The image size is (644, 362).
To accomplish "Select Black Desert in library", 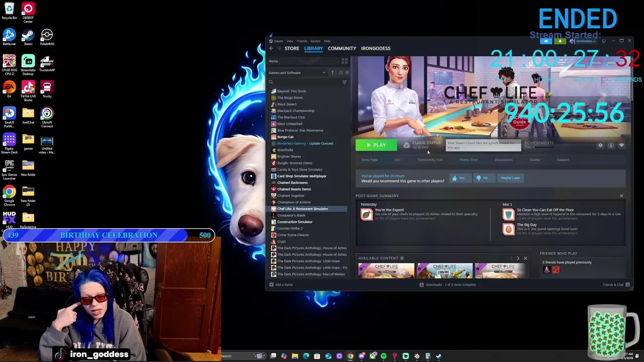I will pos(287,104).
